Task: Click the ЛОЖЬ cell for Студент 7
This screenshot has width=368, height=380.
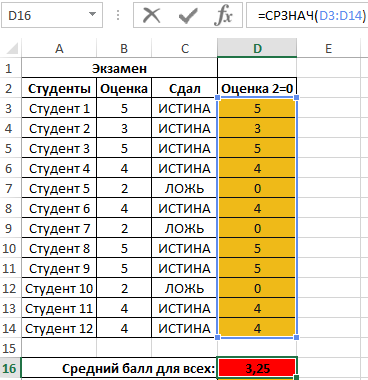Action: [184, 228]
